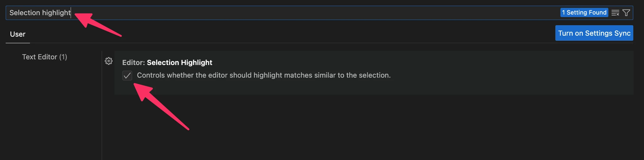Open the settings filter funnel menu

[626, 13]
